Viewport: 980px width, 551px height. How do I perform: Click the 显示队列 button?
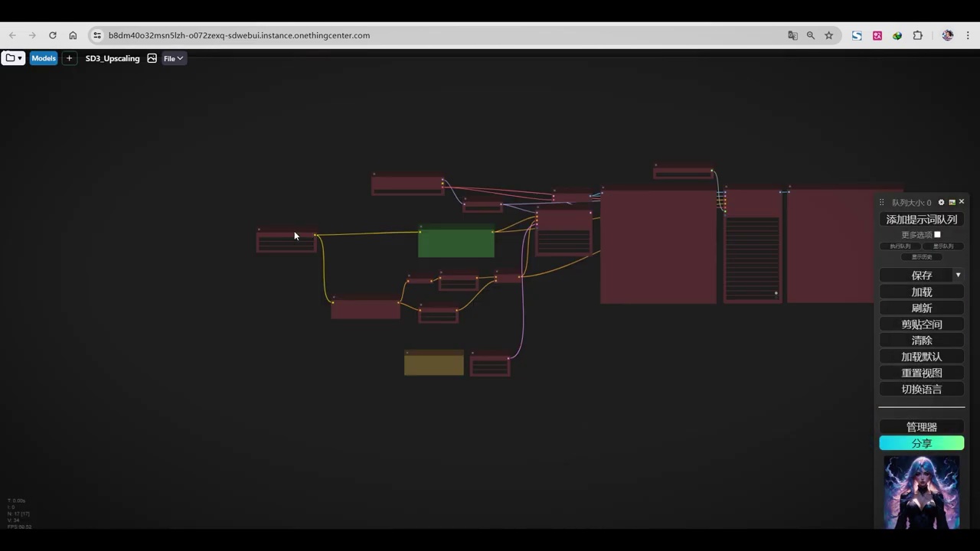[943, 246]
